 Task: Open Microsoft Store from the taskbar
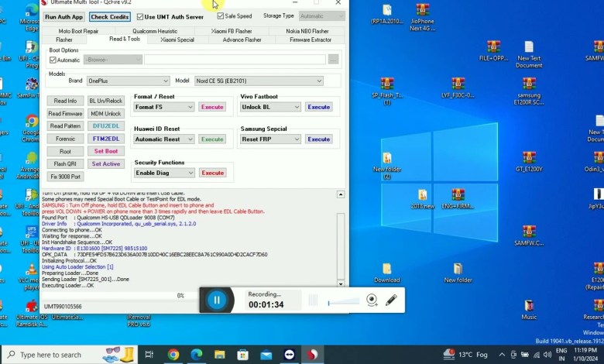[x=242, y=355]
